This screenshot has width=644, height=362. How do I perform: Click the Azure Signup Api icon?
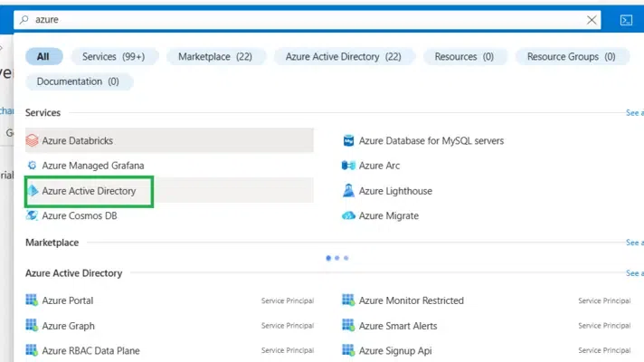(x=348, y=350)
